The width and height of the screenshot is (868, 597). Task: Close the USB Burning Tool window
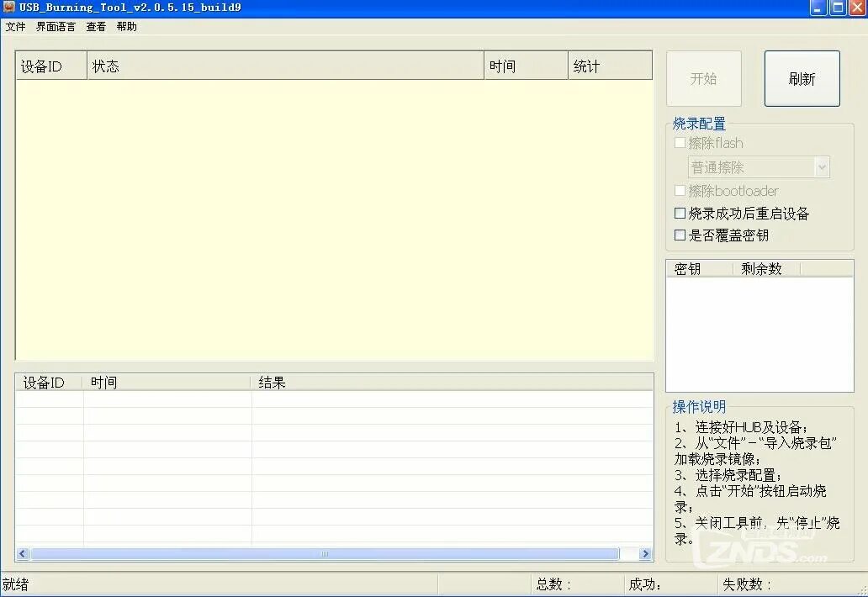coord(857,8)
